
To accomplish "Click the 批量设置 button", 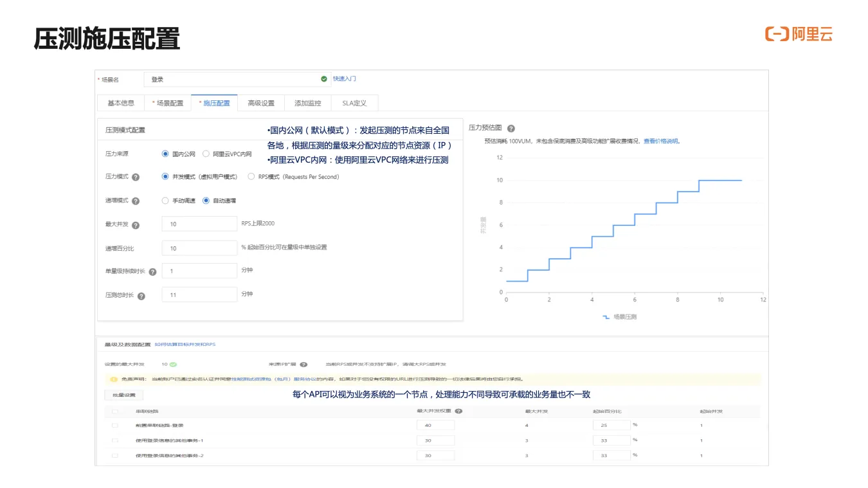I will point(124,395).
